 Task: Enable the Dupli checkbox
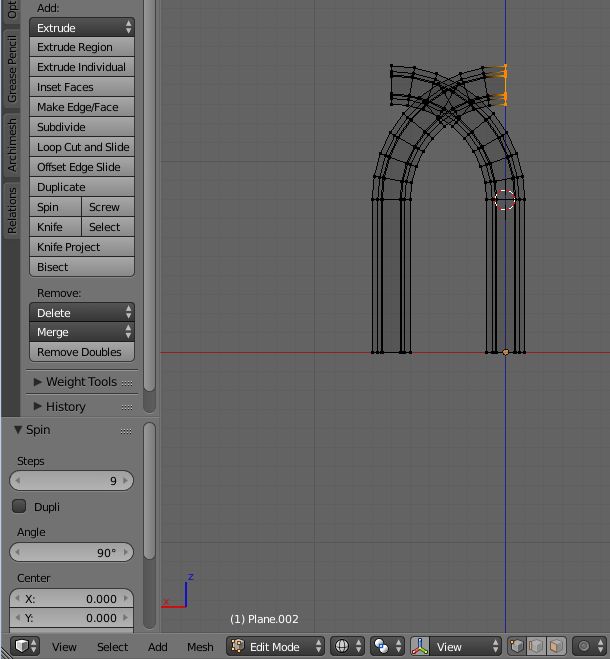point(20,506)
